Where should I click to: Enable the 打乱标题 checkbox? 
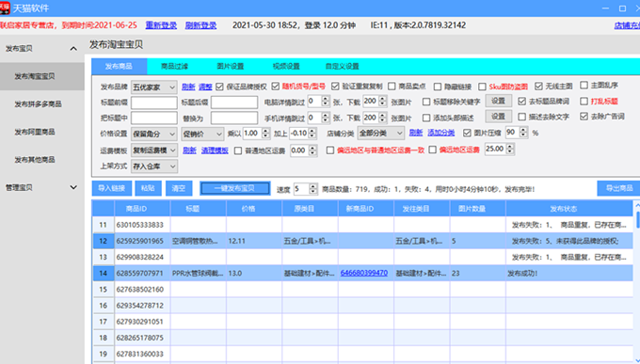[x=584, y=101]
